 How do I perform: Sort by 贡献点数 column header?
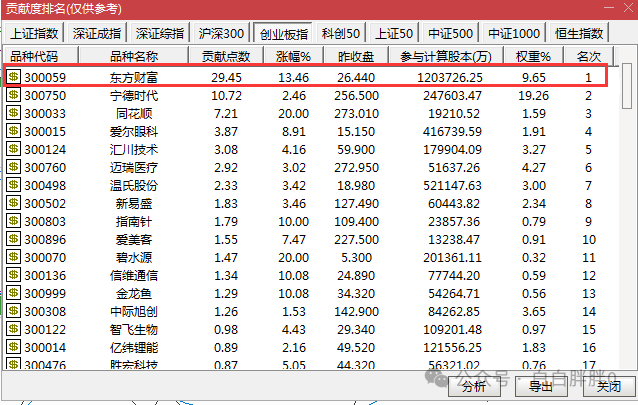pyautogui.click(x=226, y=56)
